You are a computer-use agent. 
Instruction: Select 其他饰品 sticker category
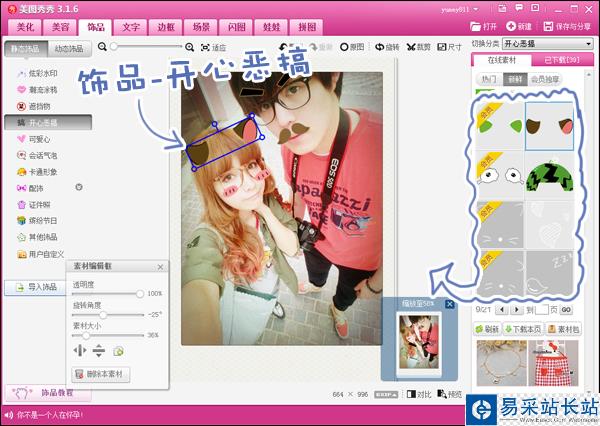click(37, 237)
